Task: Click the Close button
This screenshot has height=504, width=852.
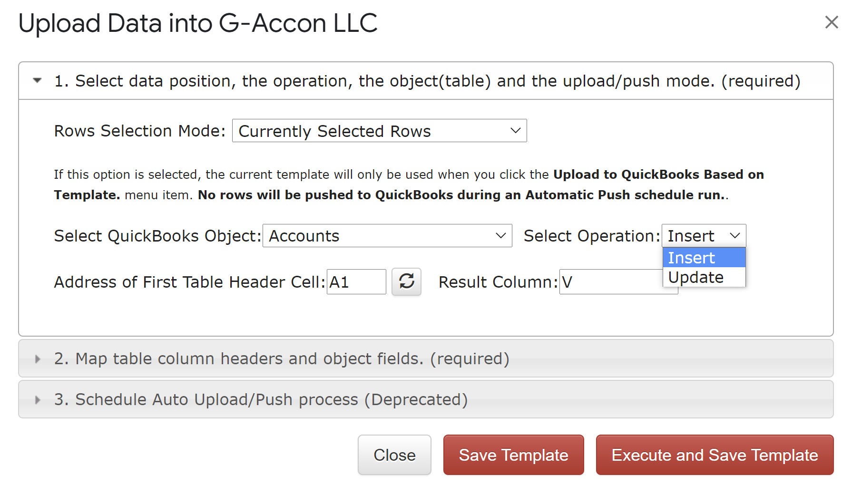Action: coord(394,455)
